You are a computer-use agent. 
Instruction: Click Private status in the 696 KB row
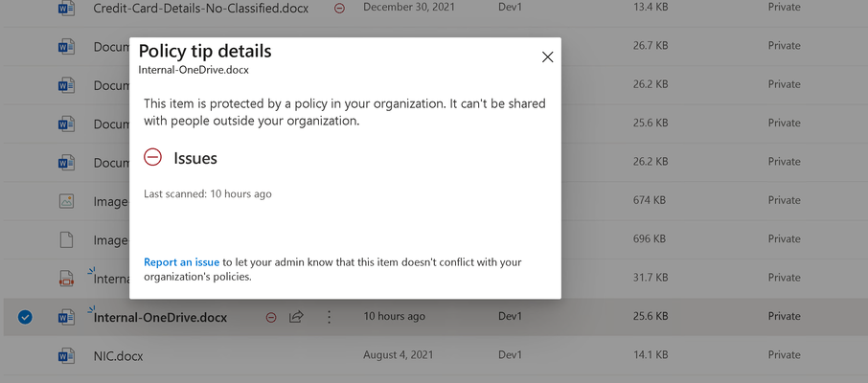click(x=784, y=238)
